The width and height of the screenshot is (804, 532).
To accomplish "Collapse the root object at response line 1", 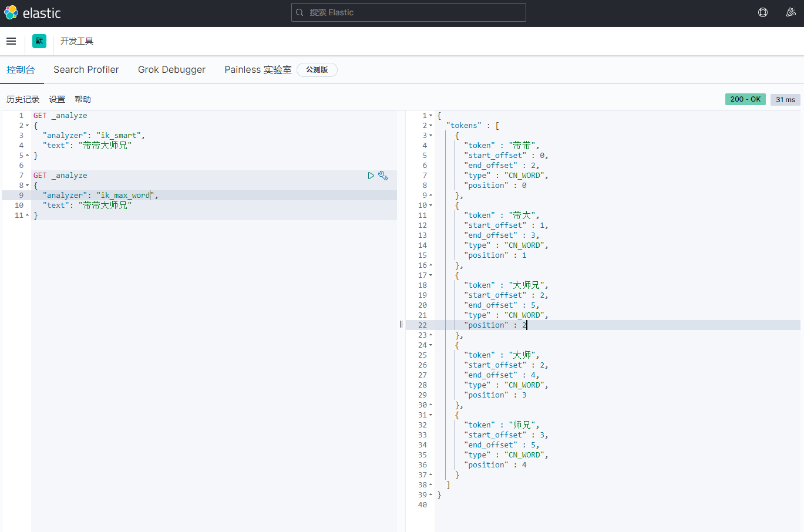I will pos(430,116).
